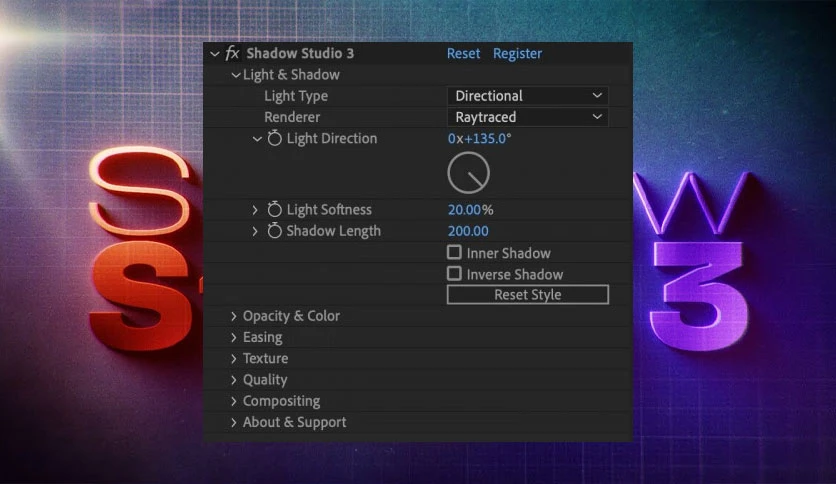The image size is (836, 484).
Task: Click the Opacity & Color label
Action: coord(291,316)
